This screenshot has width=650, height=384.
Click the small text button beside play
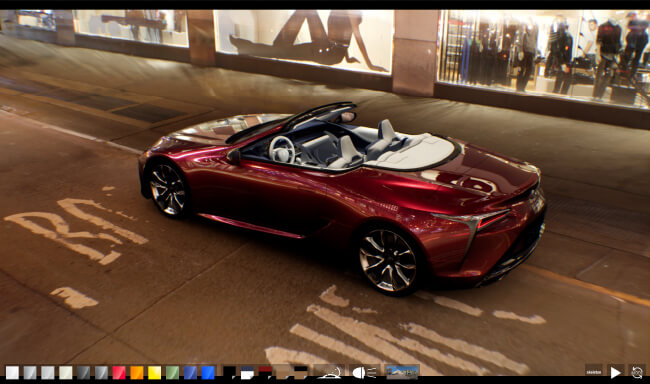click(594, 372)
